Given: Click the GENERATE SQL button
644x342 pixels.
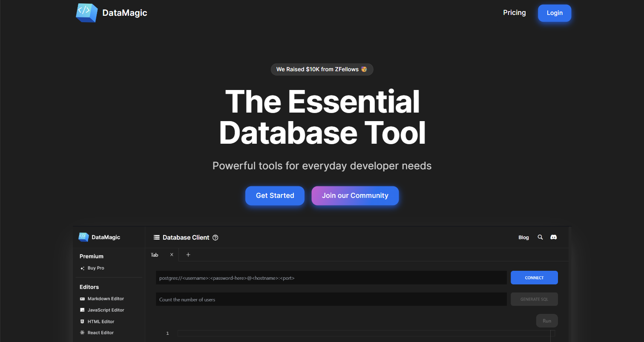Looking at the screenshot, I should pyautogui.click(x=534, y=299).
